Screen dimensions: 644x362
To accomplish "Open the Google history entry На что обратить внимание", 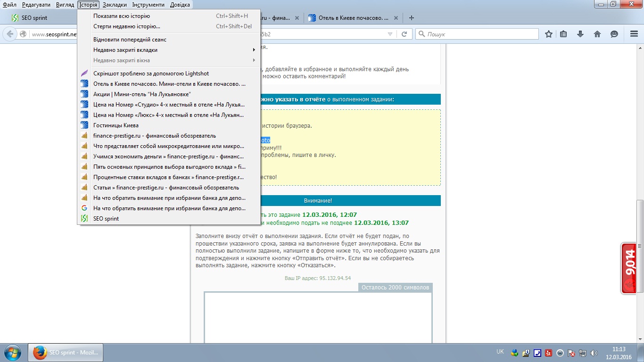I will [169, 208].
